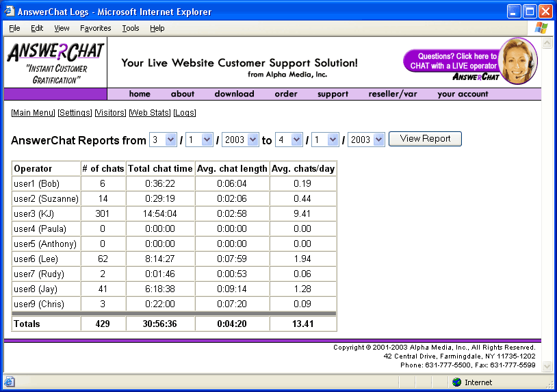
Task: Click the 0:09:14 average length for Jay
Action: 232,289
